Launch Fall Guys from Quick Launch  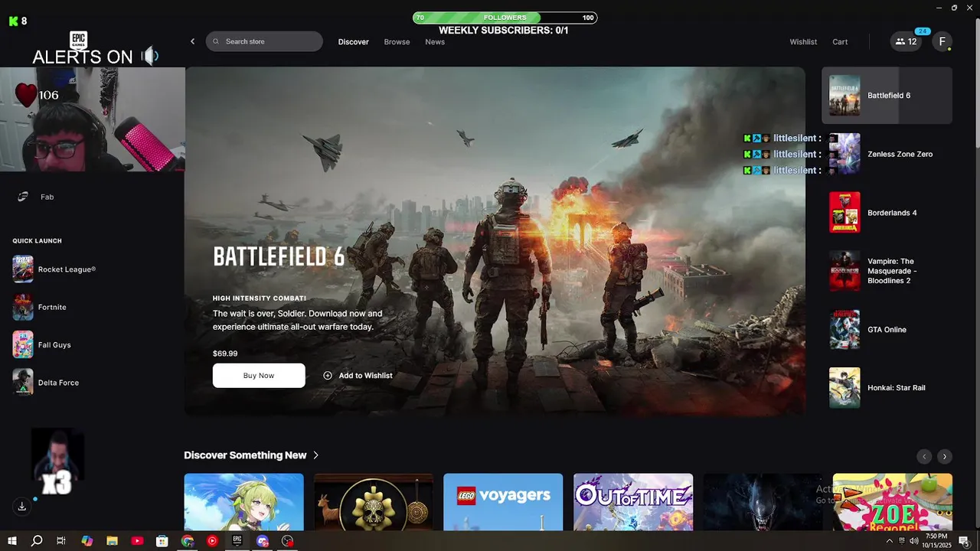[x=43, y=345]
